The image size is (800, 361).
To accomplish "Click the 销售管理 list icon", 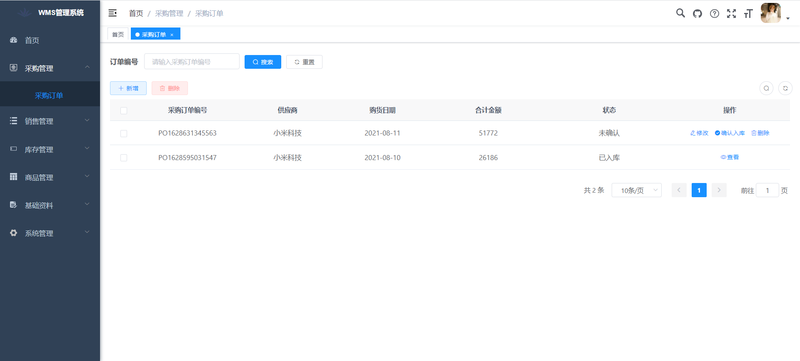I will pyautogui.click(x=14, y=121).
